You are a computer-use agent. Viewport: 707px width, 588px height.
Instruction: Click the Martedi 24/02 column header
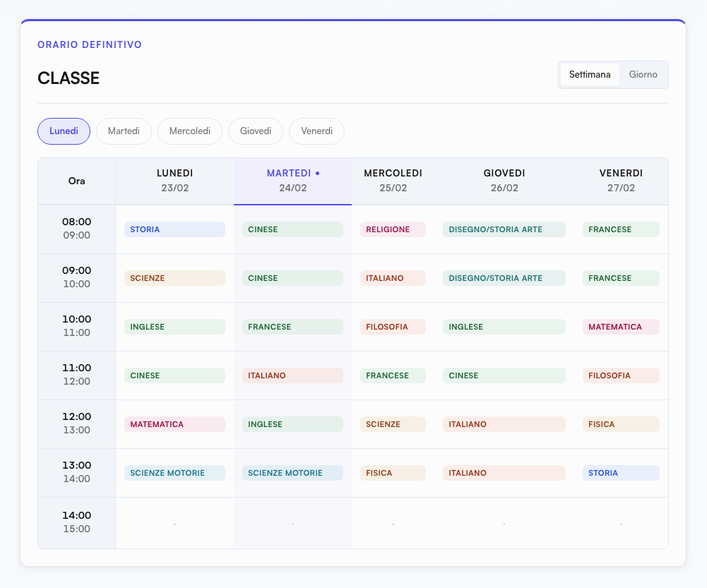click(x=292, y=181)
